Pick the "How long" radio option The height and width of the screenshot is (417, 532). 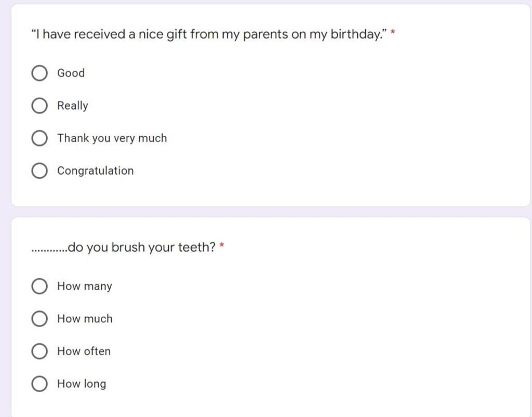[39, 384]
